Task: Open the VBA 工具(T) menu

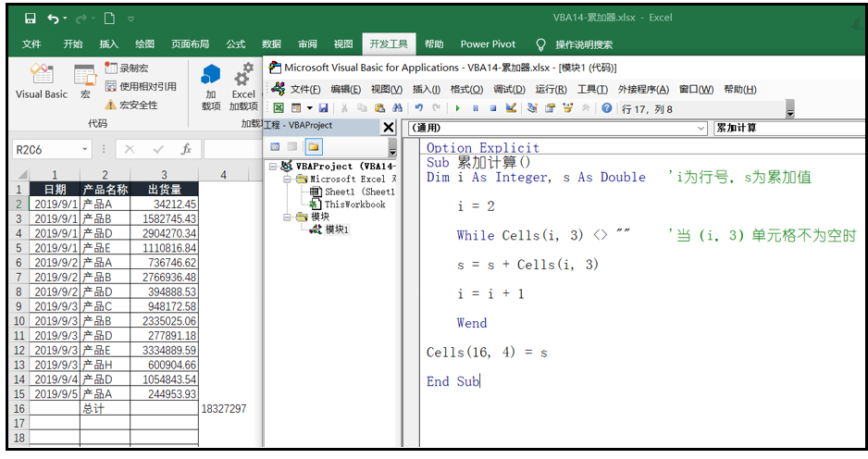Action: [x=592, y=89]
